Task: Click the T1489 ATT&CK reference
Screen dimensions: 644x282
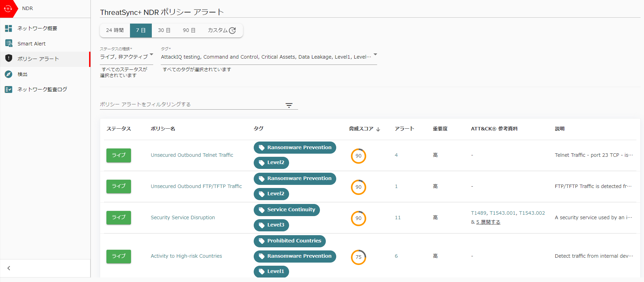Action: point(479,213)
